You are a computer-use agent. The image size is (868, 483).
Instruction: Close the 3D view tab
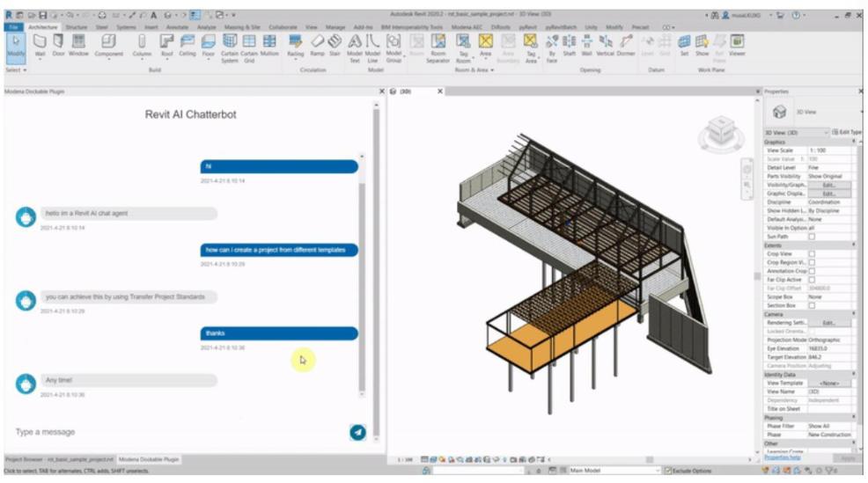coord(440,91)
